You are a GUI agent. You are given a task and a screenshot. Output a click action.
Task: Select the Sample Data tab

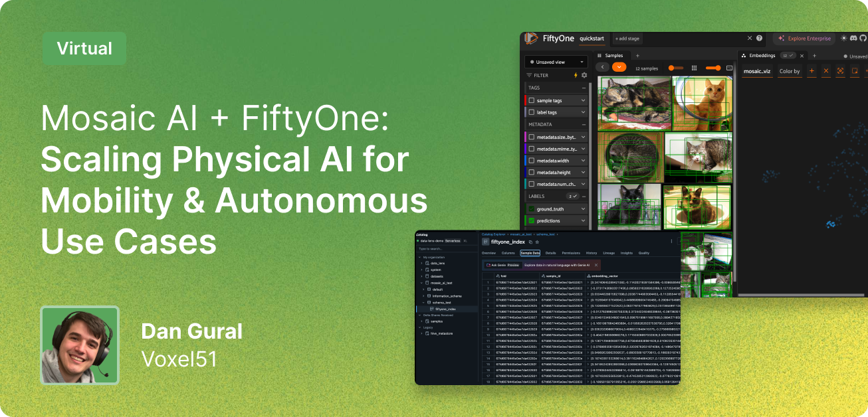point(530,253)
